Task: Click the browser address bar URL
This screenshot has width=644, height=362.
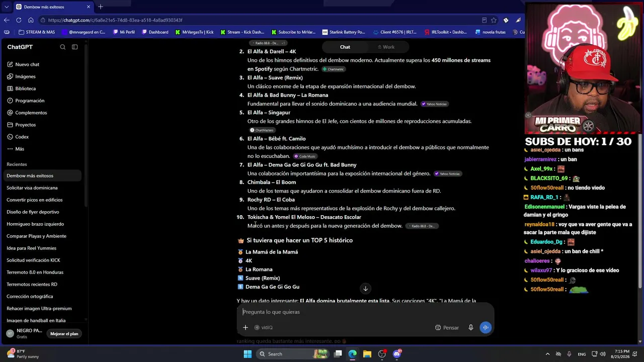Action: [x=115, y=20]
